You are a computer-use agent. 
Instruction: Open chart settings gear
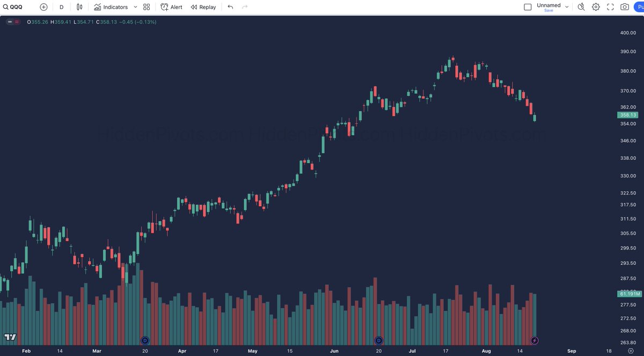(x=596, y=7)
